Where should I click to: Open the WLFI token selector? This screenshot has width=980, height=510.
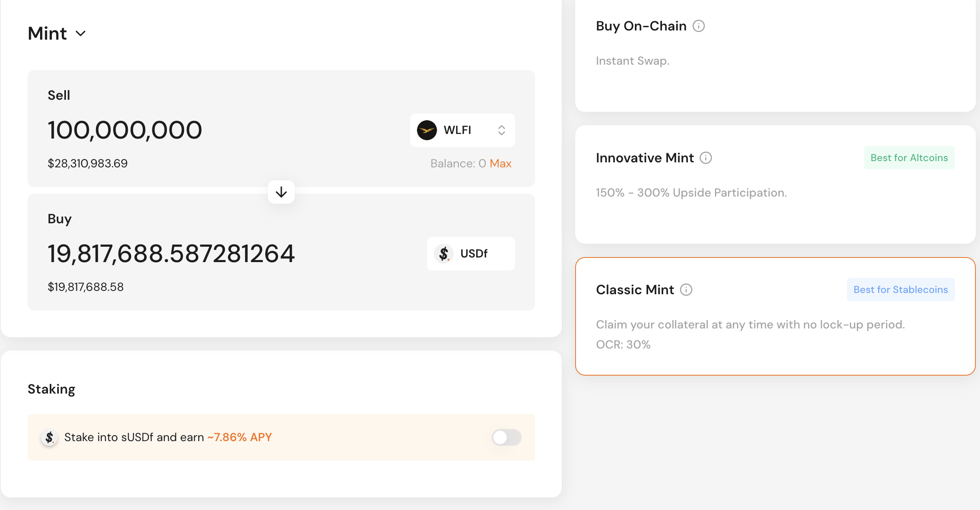[462, 130]
